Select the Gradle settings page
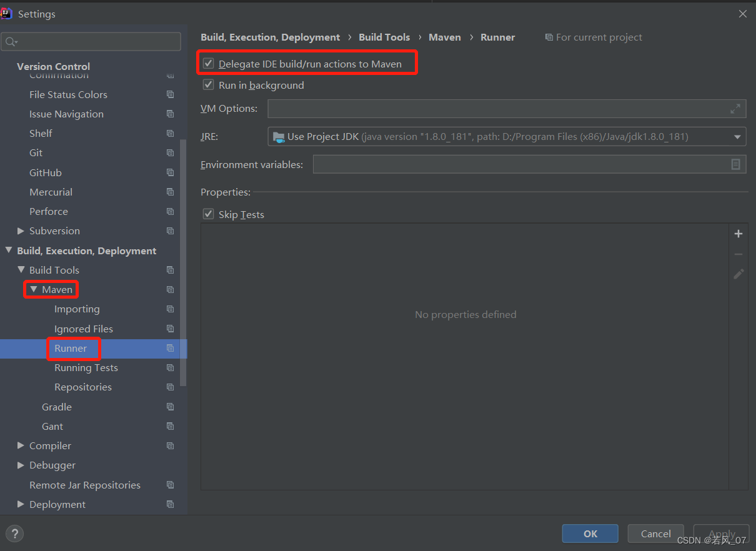756x551 pixels. coord(57,407)
